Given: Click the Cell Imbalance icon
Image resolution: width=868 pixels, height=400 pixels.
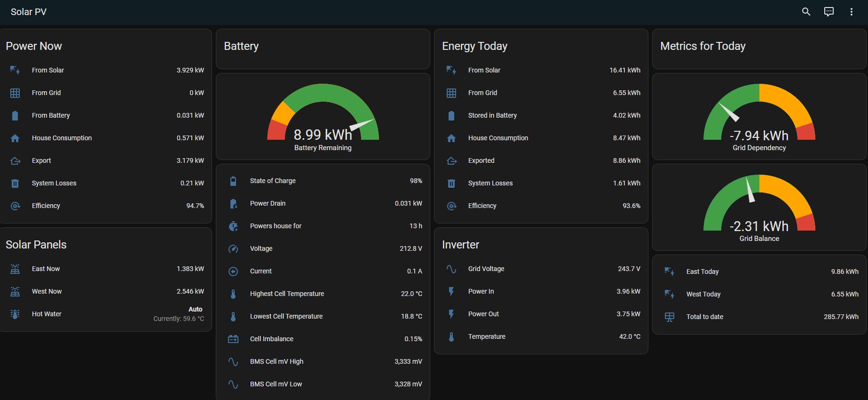Looking at the screenshot, I should point(233,339).
